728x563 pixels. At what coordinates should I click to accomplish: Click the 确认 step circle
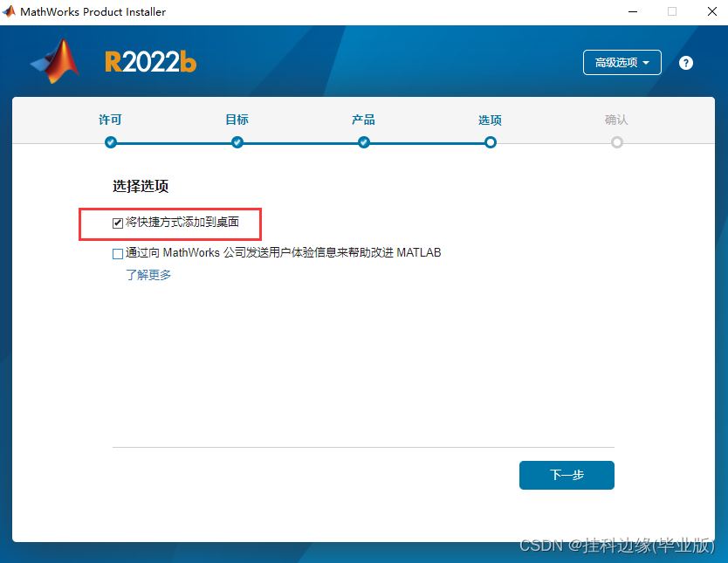coord(617,142)
